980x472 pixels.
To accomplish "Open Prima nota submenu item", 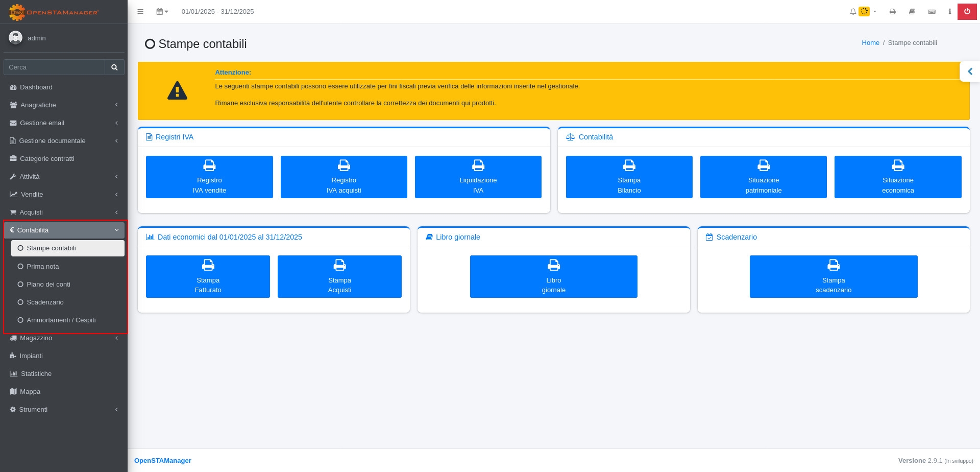I will (x=43, y=267).
